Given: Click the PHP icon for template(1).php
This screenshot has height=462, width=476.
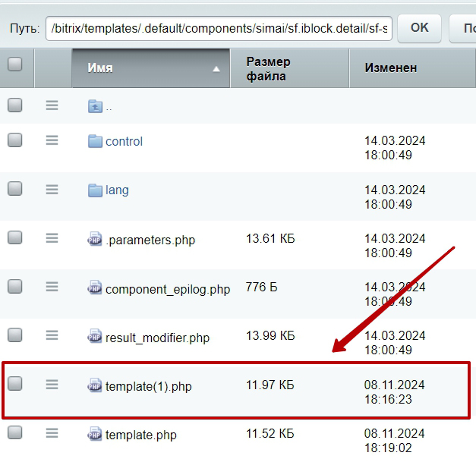Looking at the screenshot, I should (94, 385).
